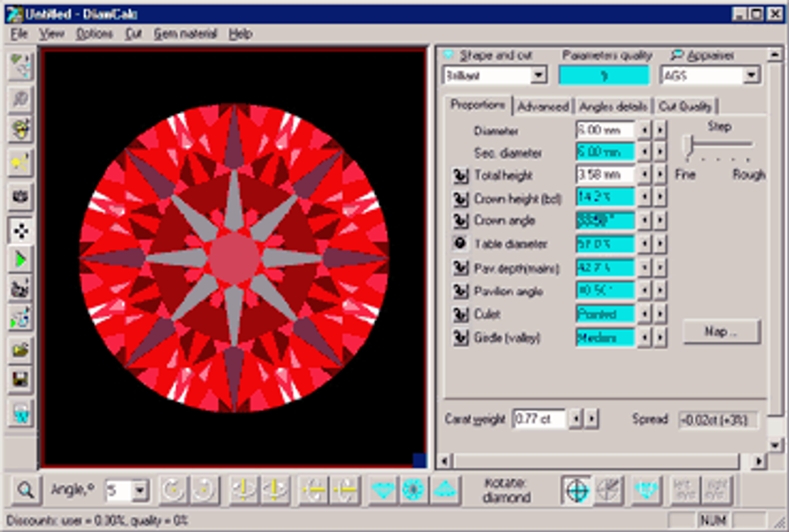This screenshot has height=532, width=789.
Task: Click the magnifier zoom icon in bottom toolbar
Action: (25, 490)
